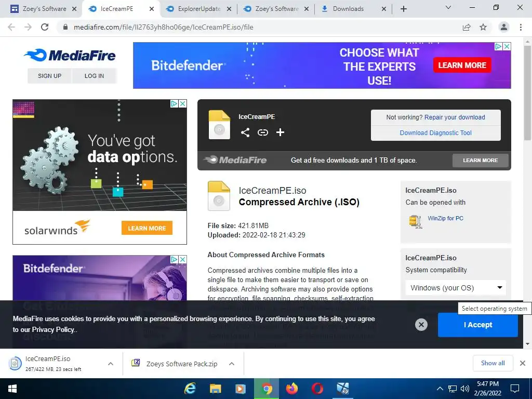
Task: Open the Chrome profile avatar
Action: (504, 27)
